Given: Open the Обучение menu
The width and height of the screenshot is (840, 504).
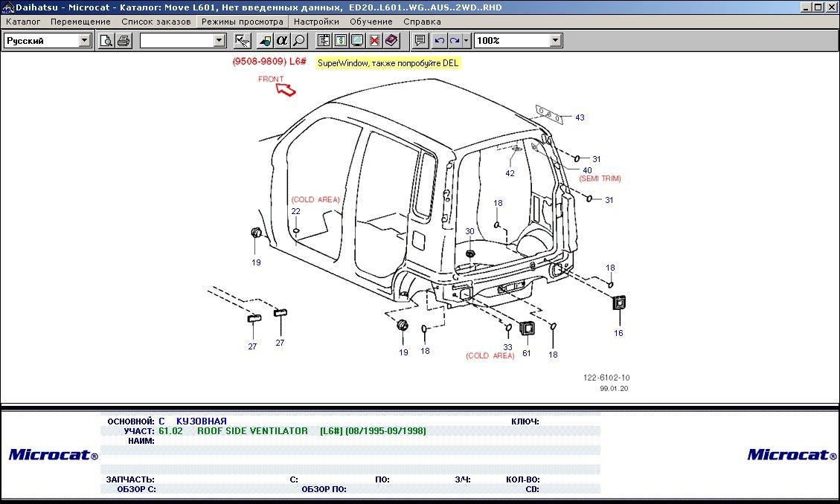Looking at the screenshot, I should coord(371,22).
